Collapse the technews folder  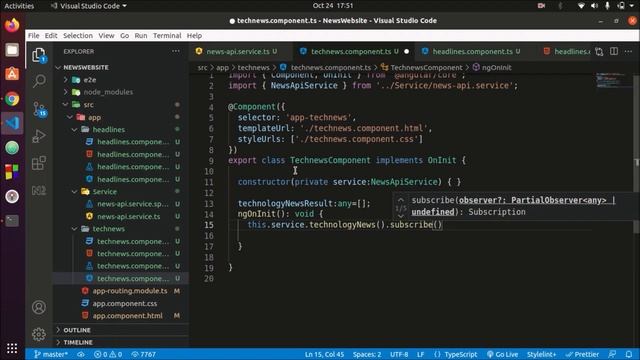tap(108, 229)
